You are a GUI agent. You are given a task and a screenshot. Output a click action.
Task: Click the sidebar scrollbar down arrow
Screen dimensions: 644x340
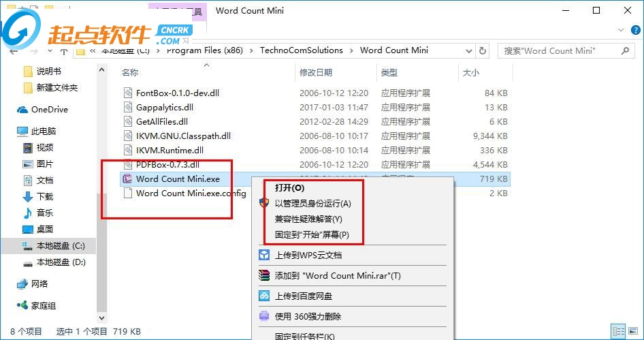[102, 318]
